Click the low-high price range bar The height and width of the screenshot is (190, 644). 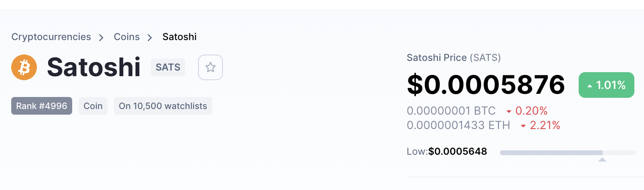pos(568,153)
